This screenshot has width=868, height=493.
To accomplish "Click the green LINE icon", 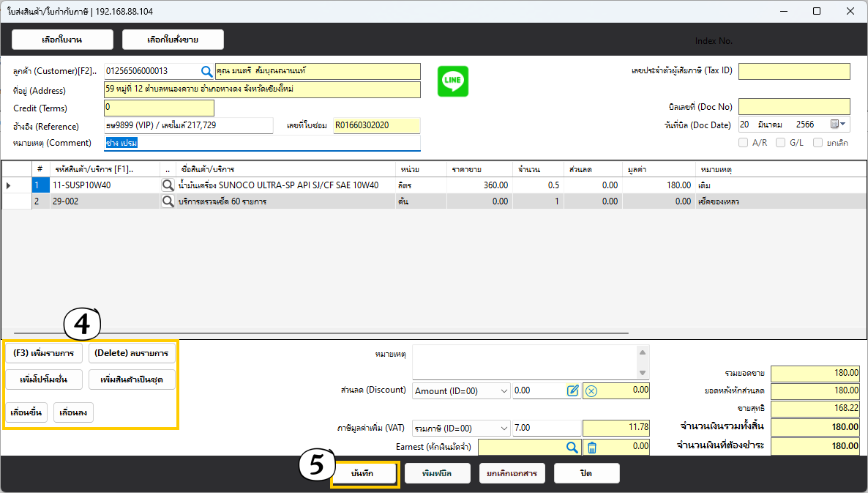I will tap(452, 81).
